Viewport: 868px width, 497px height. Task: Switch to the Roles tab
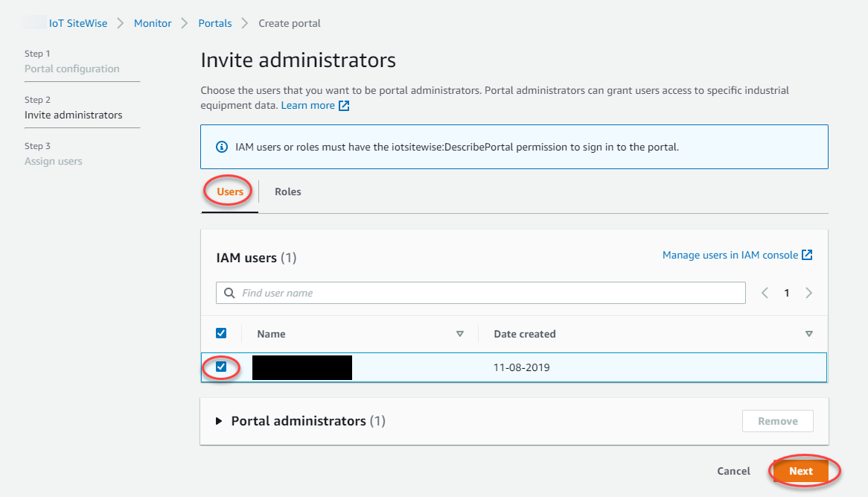point(287,191)
